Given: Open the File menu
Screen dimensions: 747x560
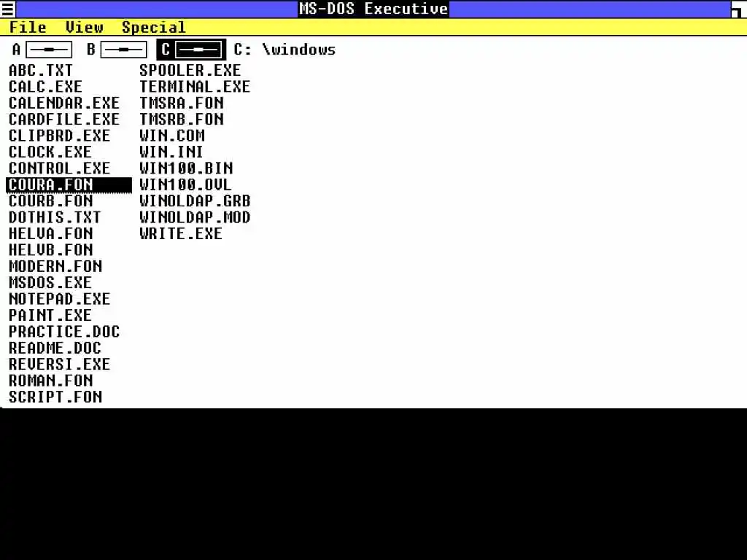Looking at the screenshot, I should coord(28,27).
